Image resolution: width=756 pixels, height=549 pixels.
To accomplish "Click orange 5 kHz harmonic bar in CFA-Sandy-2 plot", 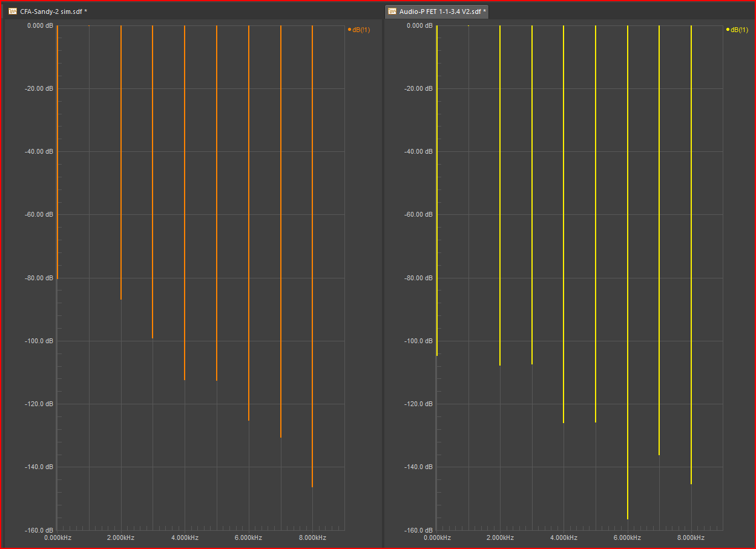I will pyautogui.click(x=217, y=203).
